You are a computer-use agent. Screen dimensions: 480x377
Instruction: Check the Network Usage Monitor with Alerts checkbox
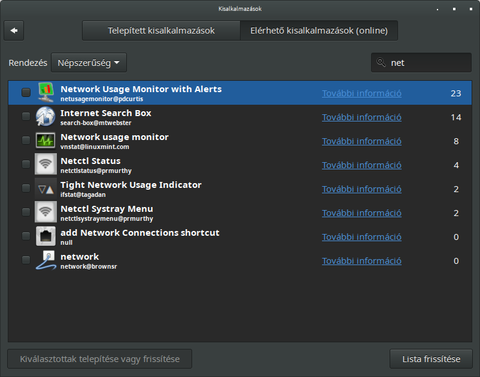(26, 92)
